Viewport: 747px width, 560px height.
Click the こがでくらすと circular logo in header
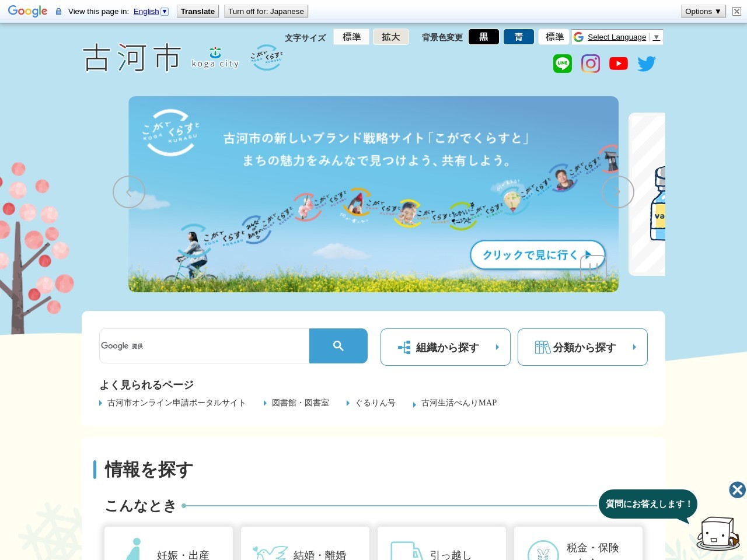click(x=267, y=58)
